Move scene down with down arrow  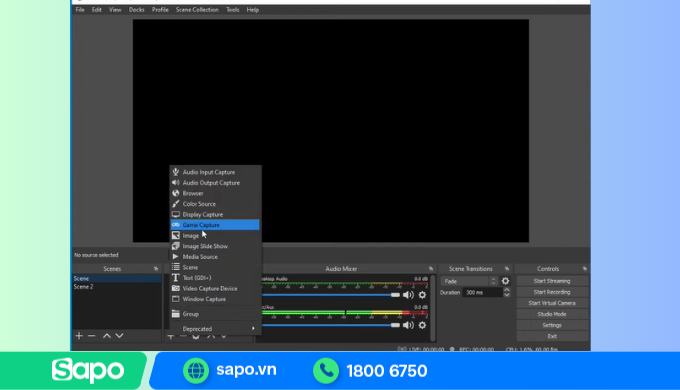coord(119,336)
